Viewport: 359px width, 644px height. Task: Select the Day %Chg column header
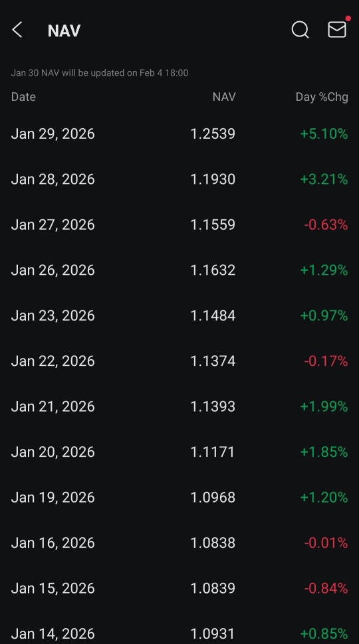(x=322, y=97)
